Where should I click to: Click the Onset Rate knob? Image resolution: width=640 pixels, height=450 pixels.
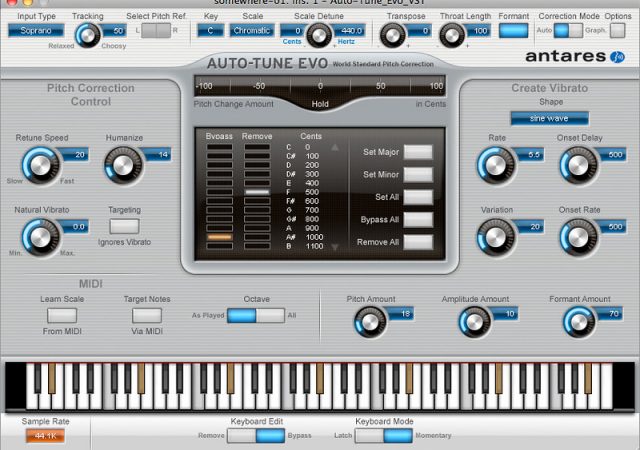click(578, 237)
